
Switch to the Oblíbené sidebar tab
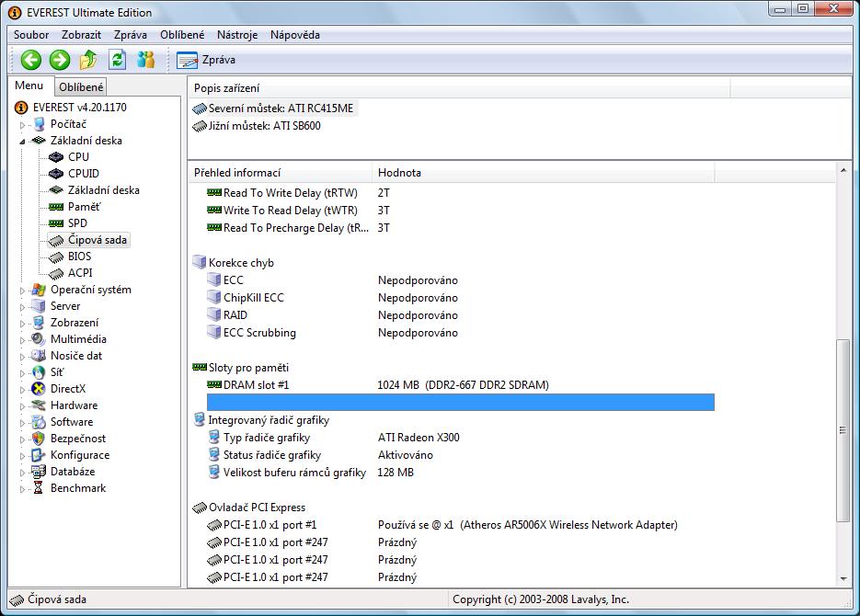pos(81,87)
